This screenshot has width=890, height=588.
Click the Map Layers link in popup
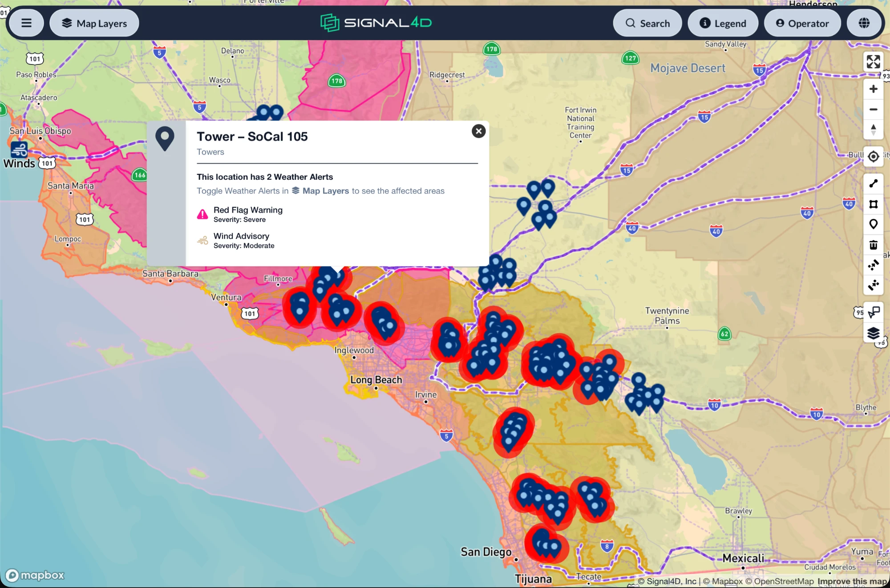pyautogui.click(x=320, y=191)
